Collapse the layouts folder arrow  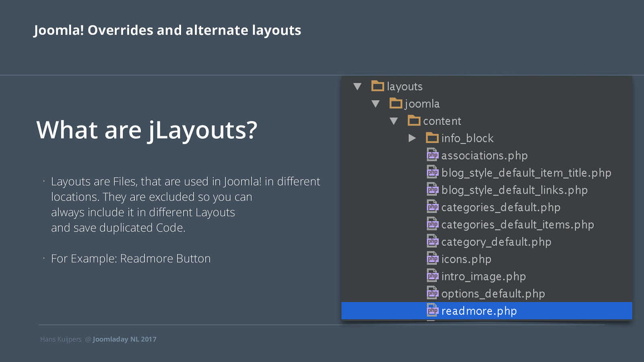click(x=357, y=86)
